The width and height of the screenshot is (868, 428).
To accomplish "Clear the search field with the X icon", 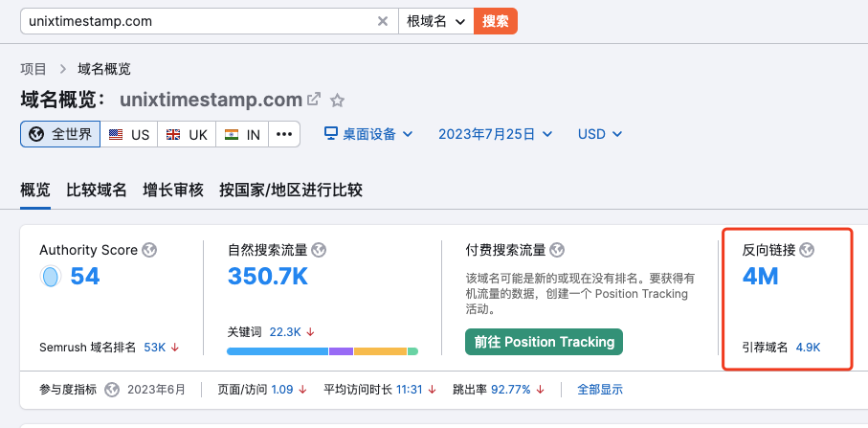I will click(x=383, y=21).
